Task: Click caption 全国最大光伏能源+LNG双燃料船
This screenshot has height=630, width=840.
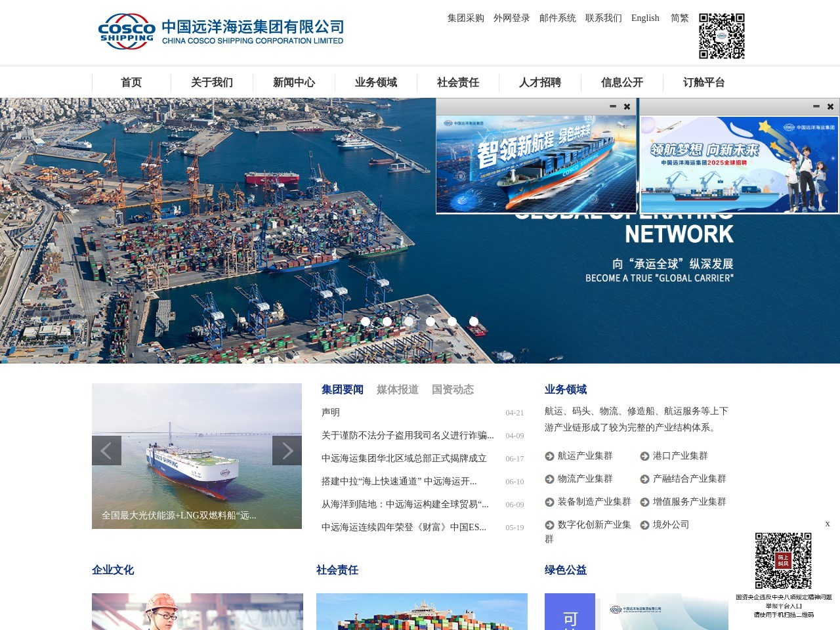Action: [179, 516]
